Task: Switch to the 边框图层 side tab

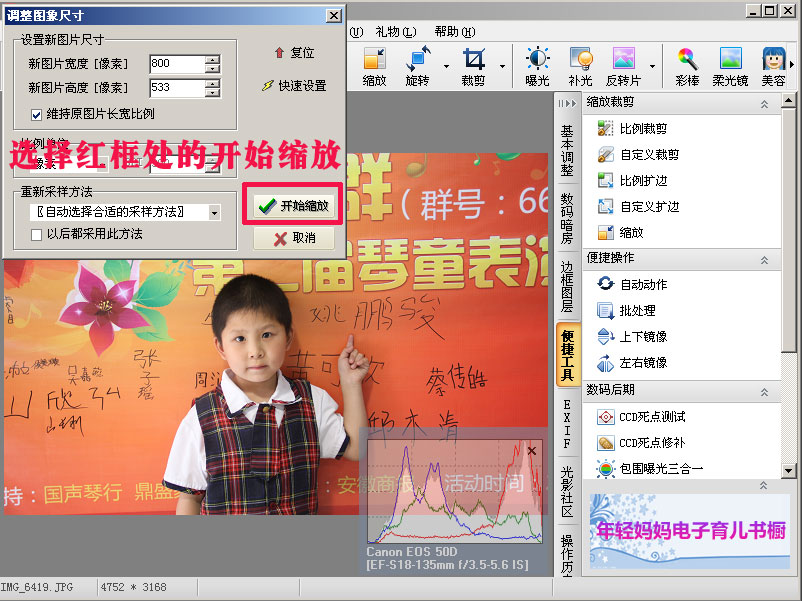Action: point(567,286)
